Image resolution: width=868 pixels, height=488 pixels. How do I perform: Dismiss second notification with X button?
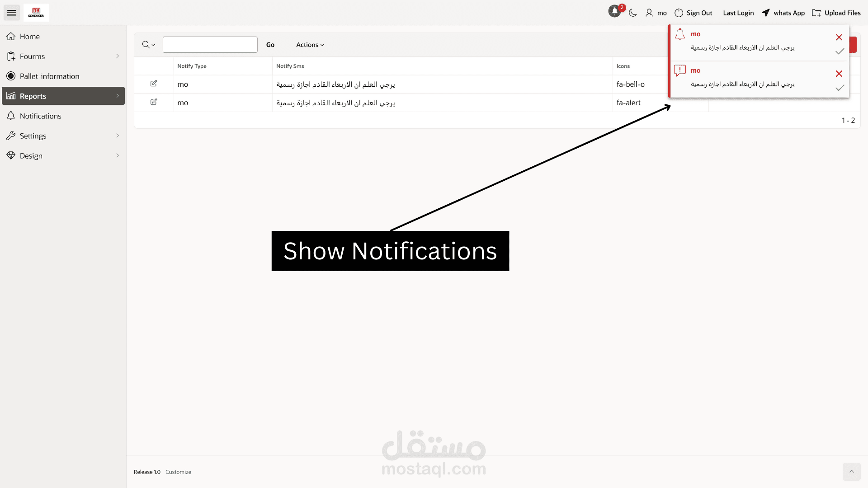[839, 73]
